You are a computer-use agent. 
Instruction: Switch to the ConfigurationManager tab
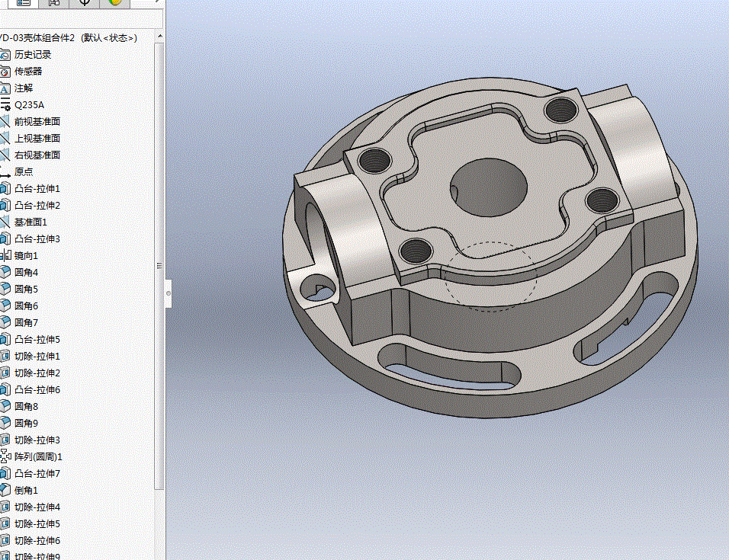click(x=54, y=3)
